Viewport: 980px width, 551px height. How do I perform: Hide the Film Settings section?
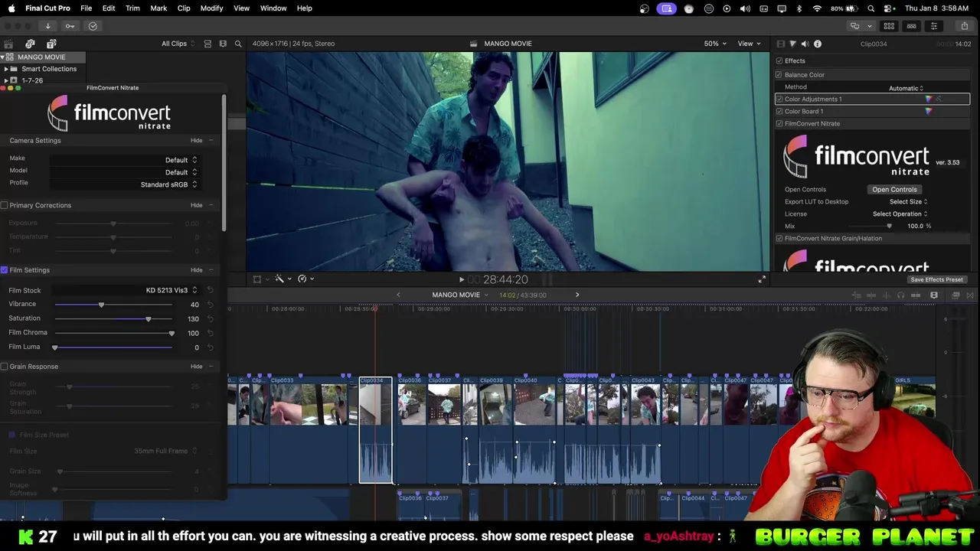pos(197,270)
